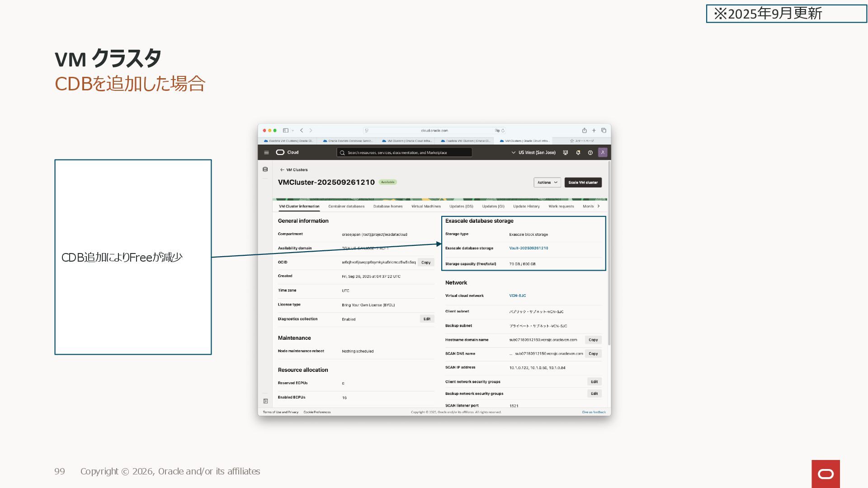Click the Safari share icon
Screen dimensions: 868x488
(584, 131)
